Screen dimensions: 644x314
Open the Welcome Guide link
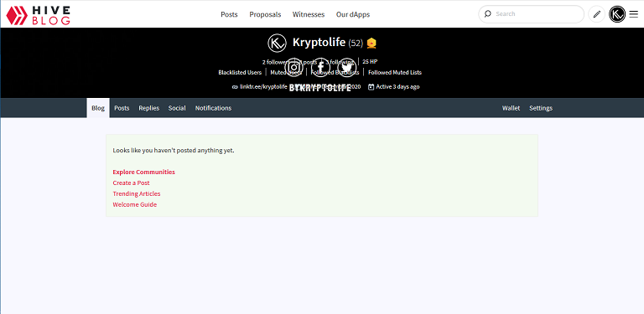click(135, 204)
